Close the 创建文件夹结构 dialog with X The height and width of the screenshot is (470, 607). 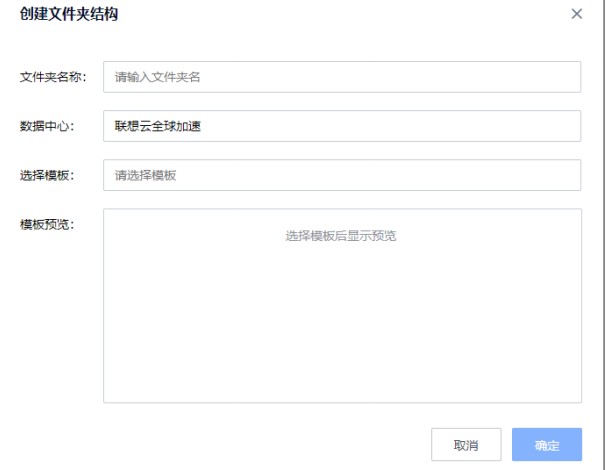coord(576,14)
